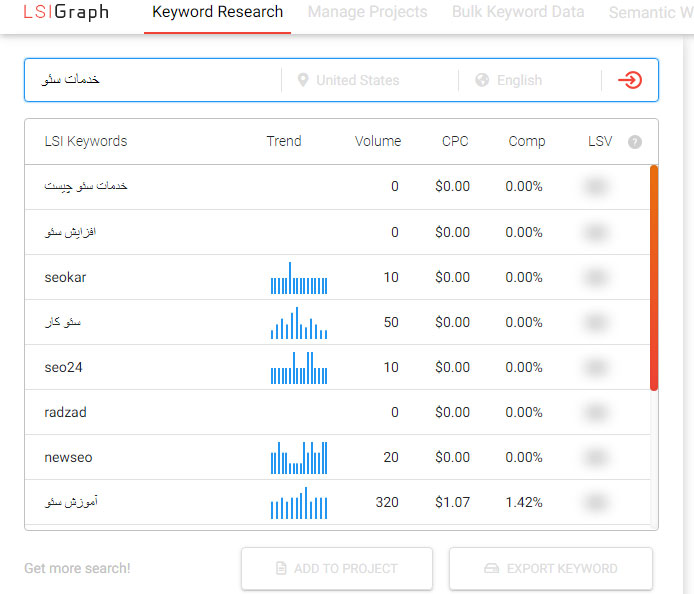Click the LSV help question mark icon
Screen dimensions: 694x594
point(634,142)
